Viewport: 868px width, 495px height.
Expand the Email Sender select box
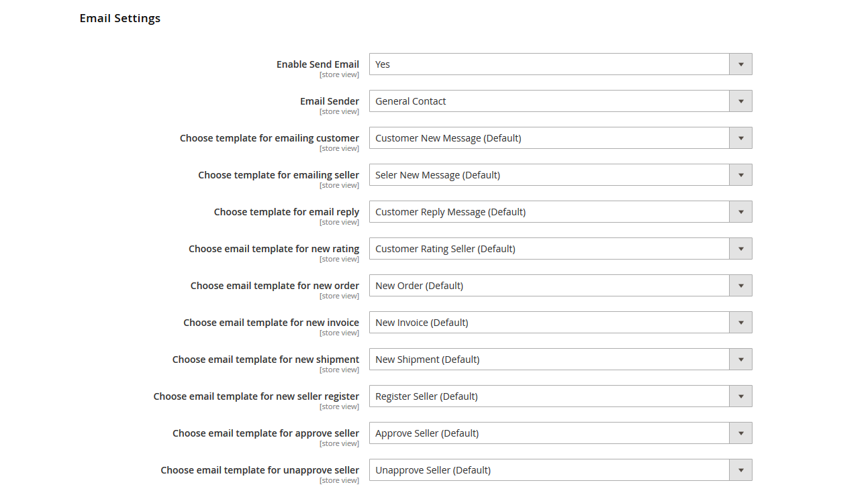[561, 101]
